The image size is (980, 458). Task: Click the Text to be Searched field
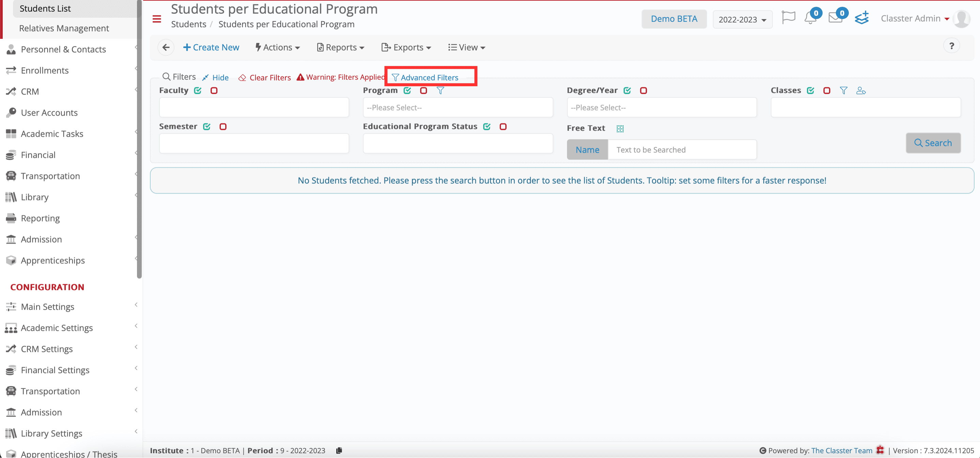click(683, 150)
